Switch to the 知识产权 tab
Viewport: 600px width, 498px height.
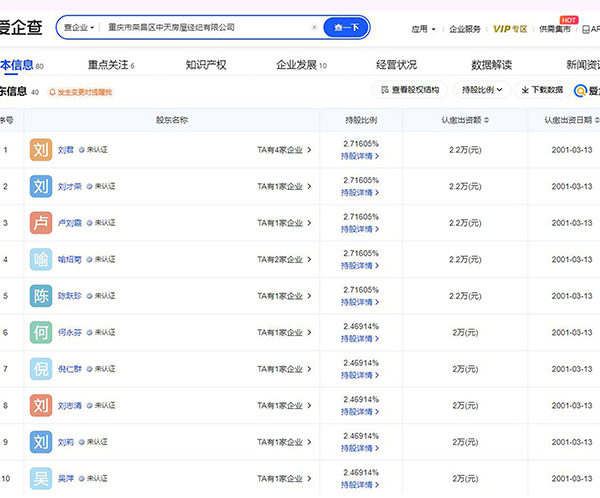coord(206,65)
